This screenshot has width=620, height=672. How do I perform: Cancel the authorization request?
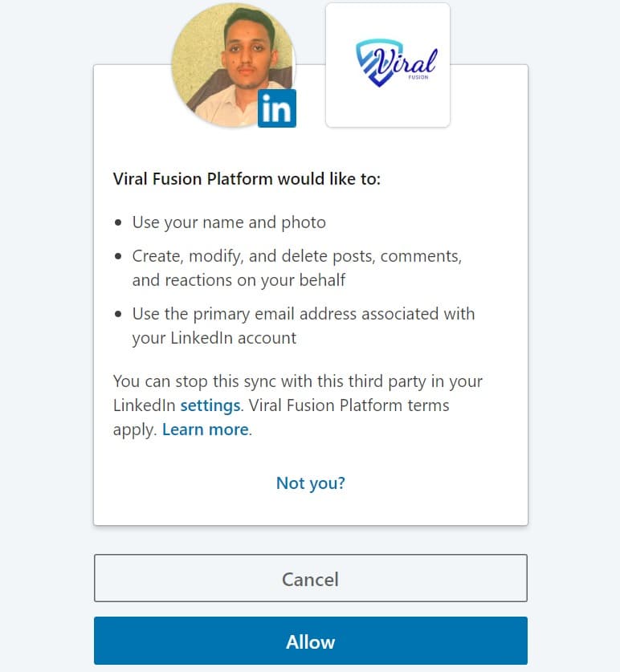pyautogui.click(x=311, y=578)
